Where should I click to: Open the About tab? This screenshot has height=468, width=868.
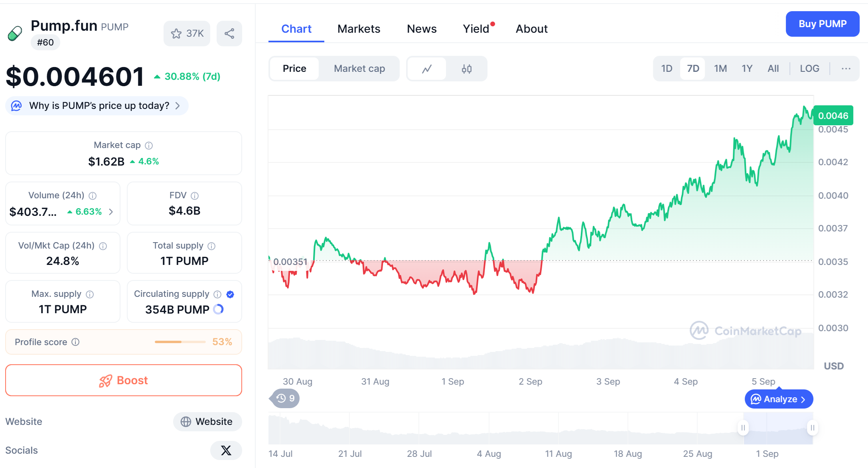point(531,29)
